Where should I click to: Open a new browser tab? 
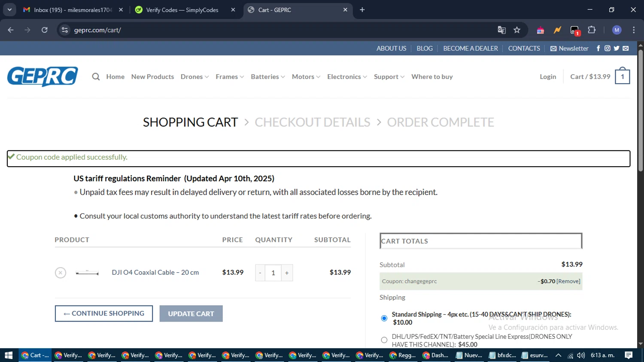point(362,10)
